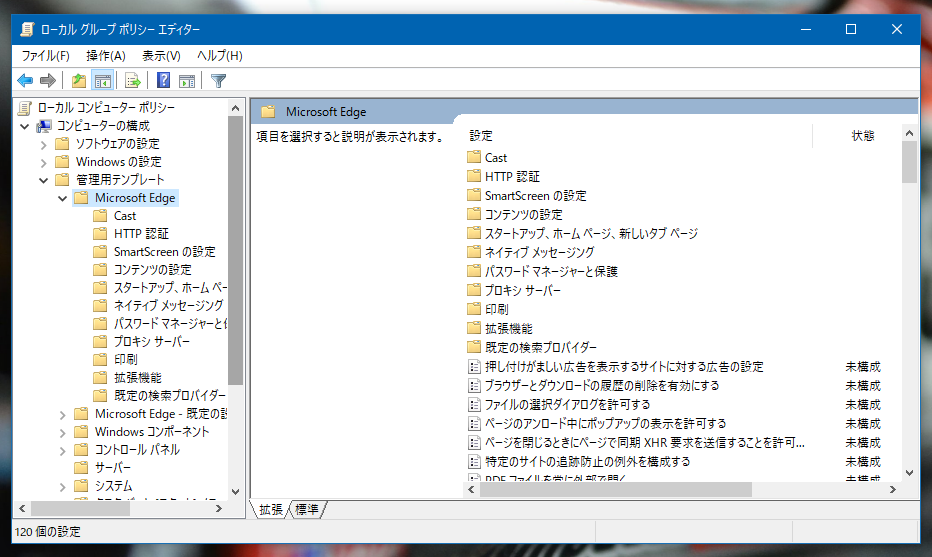Viewport: 932px width, 557px height.
Task: Open Help via the question mark icon
Action: point(163,80)
